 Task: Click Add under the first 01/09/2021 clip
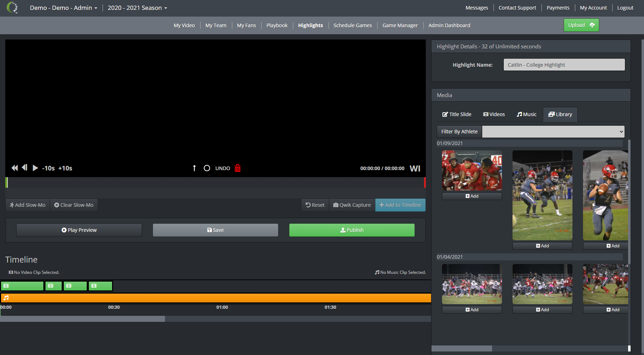pos(472,196)
